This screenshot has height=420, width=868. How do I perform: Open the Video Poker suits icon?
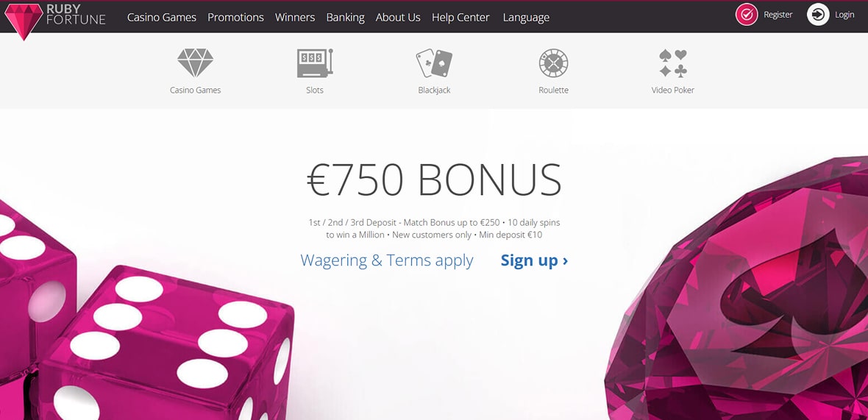tap(673, 63)
